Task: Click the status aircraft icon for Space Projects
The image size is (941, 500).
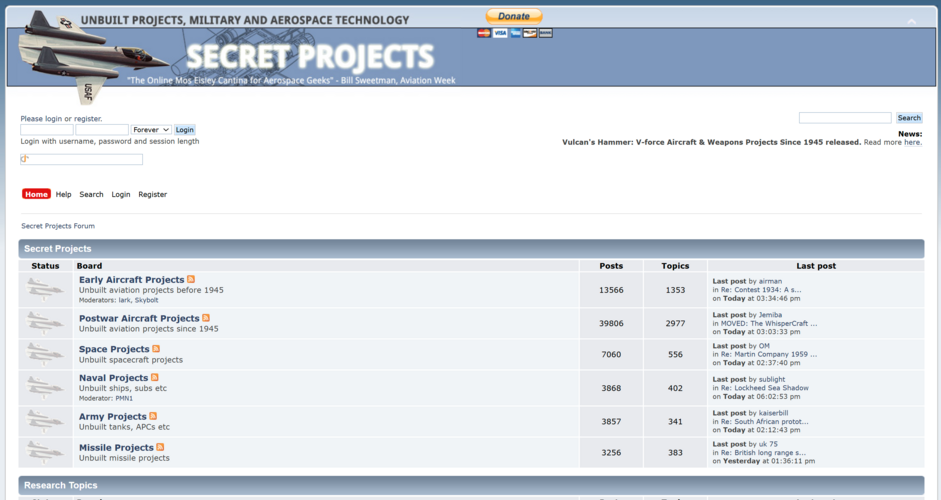Action: 45,355
